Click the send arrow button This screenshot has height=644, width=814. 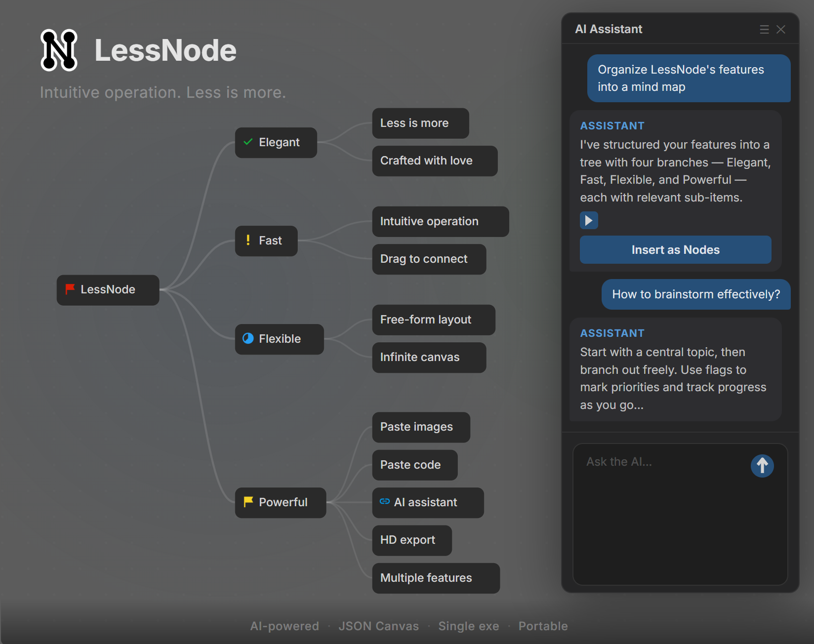click(762, 466)
